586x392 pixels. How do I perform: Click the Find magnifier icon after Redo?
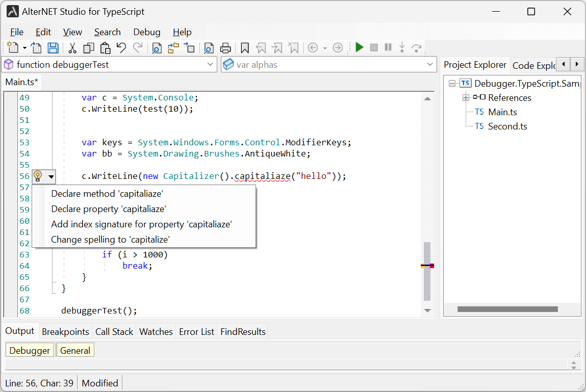[x=157, y=48]
